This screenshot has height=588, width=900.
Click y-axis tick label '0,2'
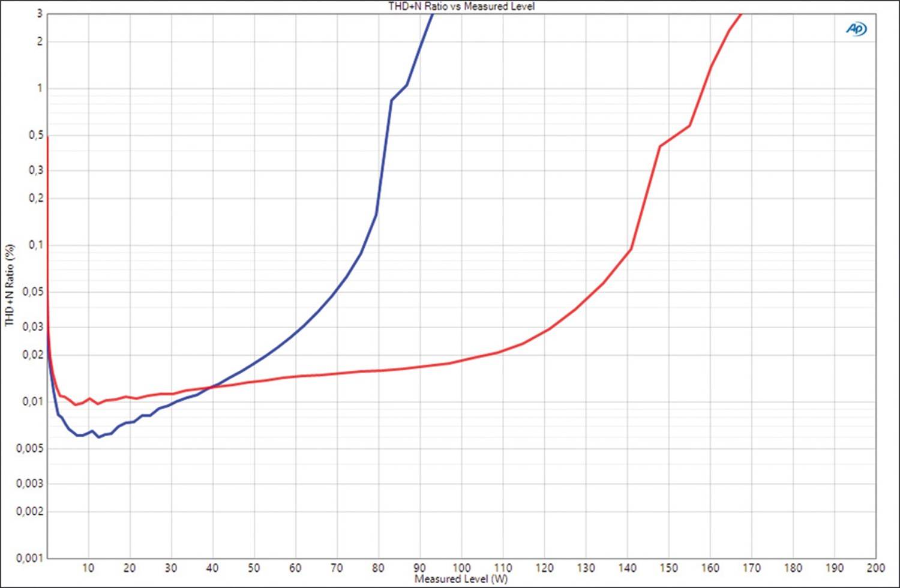36,198
